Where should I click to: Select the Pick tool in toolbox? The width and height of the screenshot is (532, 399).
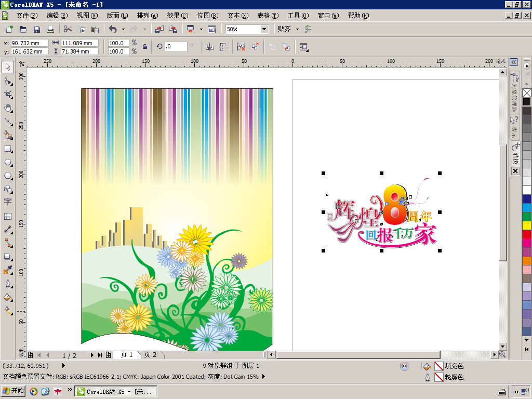pos(8,67)
